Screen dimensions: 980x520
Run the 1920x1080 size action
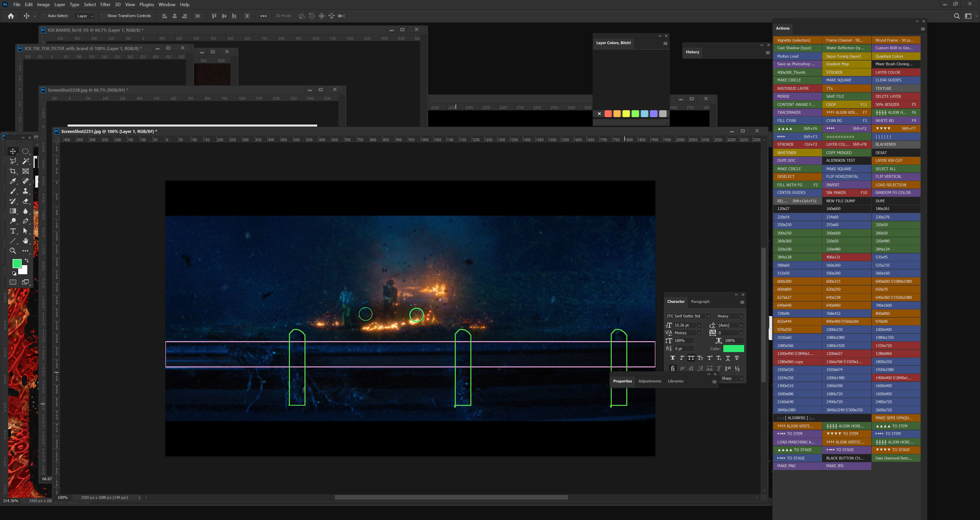pos(896,370)
